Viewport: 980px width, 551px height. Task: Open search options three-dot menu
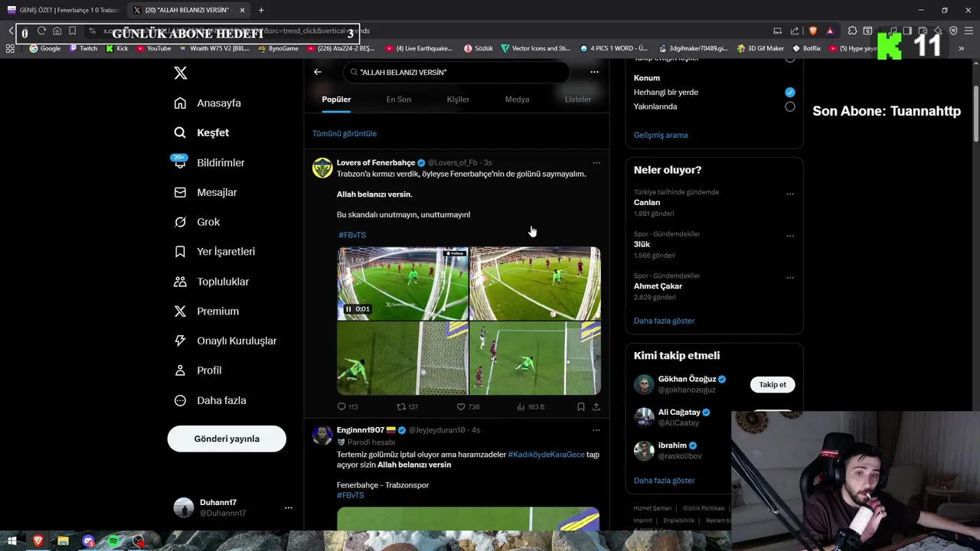[x=594, y=72]
